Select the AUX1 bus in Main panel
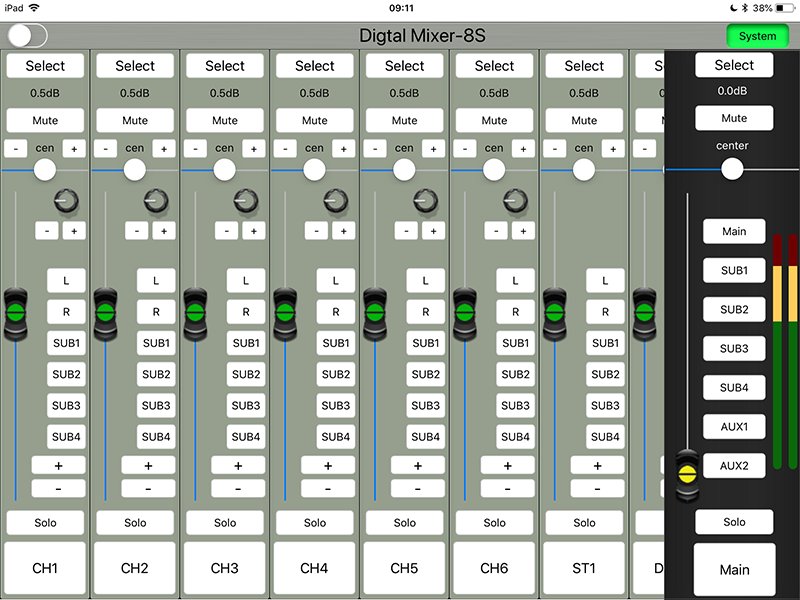Image resolution: width=800 pixels, height=600 pixels. click(734, 427)
